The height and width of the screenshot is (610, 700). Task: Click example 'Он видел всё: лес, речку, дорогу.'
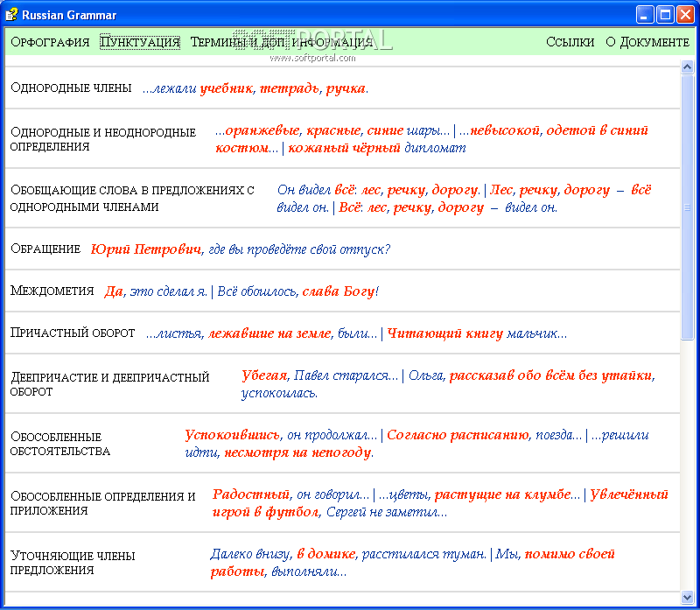379,190
